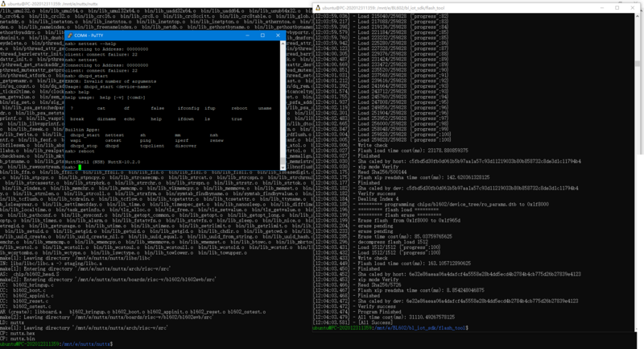
Task: Minimize the COM4 PuTTY window
Action: click(247, 35)
